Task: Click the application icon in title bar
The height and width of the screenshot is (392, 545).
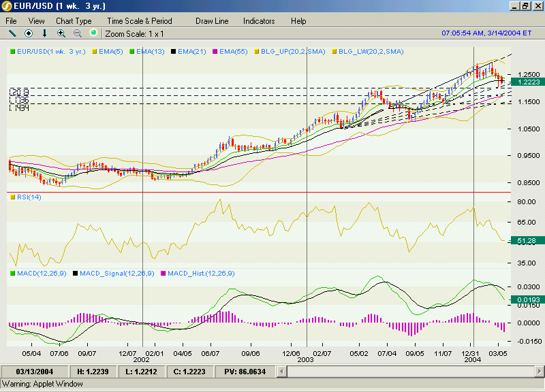Action: click(x=7, y=6)
